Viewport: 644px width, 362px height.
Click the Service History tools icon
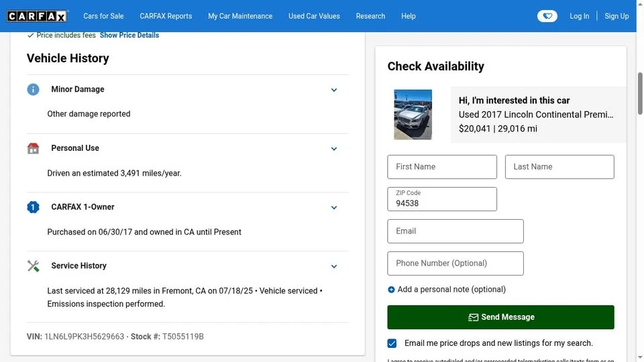pos(34,266)
